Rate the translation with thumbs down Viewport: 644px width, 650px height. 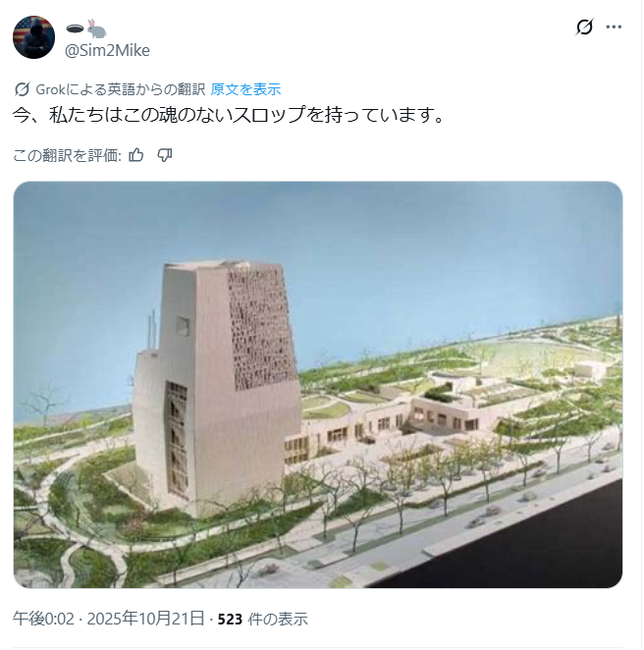165,155
